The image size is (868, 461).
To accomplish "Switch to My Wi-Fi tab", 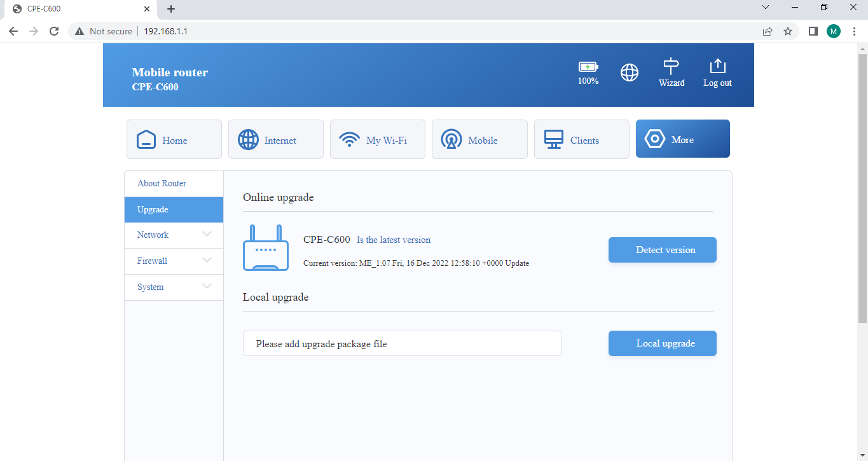I will 378,139.
